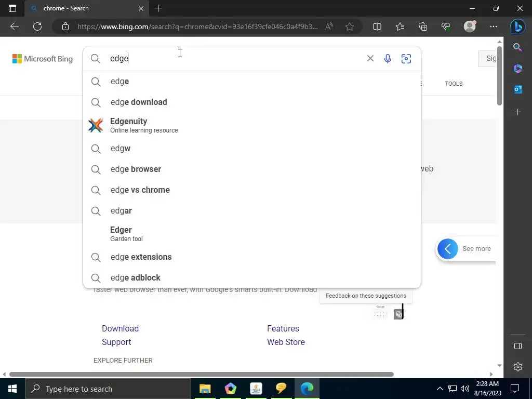Viewport: 532px width, 399px height.
Task: Refresh the page with the reload icon
Action: tap(37, 26)
